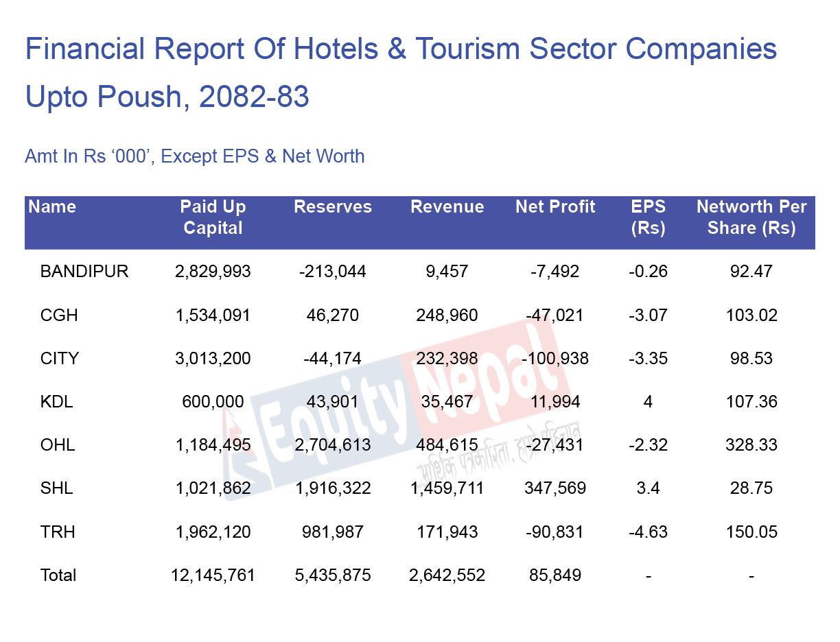This screenshot has height=642, width=840.
Task: Click the Revenue column header
Action: point(447,207)
